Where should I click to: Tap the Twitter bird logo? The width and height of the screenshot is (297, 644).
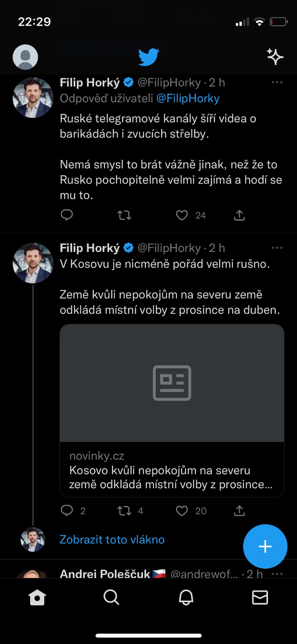(148, 57)
